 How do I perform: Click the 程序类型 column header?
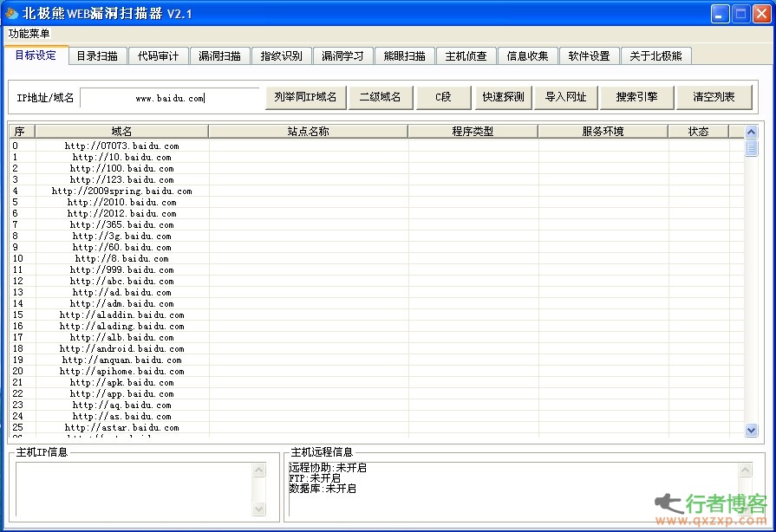pos(473,131)
